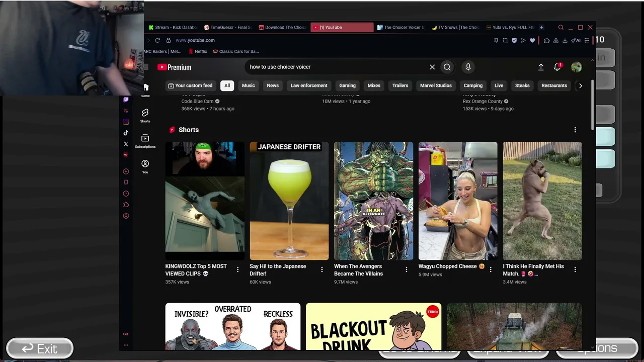Select the Music filter chip
Image resolution: width=644 pixels, height=362 pixels.
(249, 85)
